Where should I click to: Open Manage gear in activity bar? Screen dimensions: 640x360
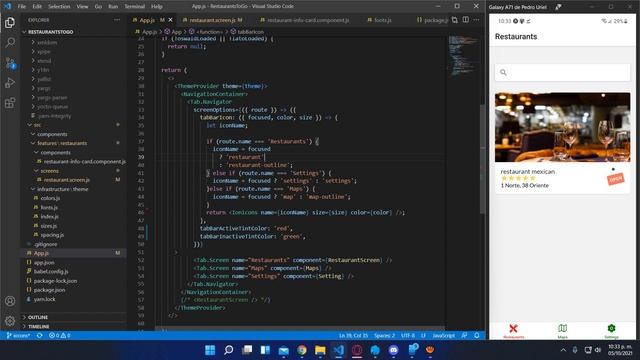tap(10, 321)
